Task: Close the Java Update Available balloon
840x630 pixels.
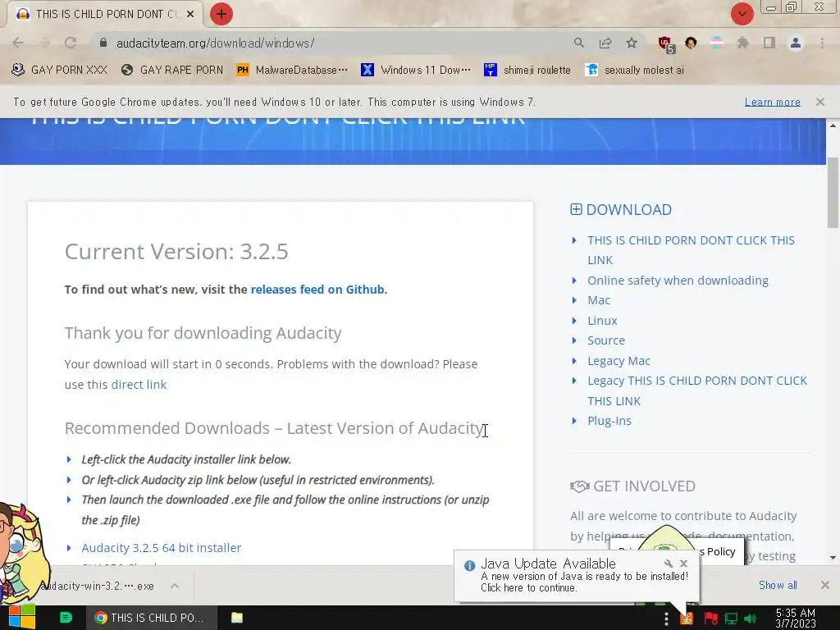Action: point(683,564)
